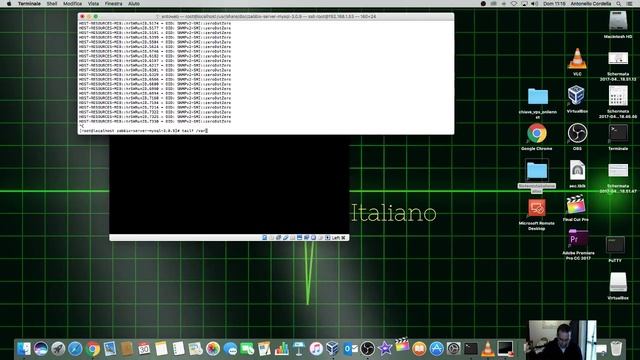The image size is (640, 360).
Task: Open iTunes in the Dock
Action: pyautogui.click(x=316, y=349)
